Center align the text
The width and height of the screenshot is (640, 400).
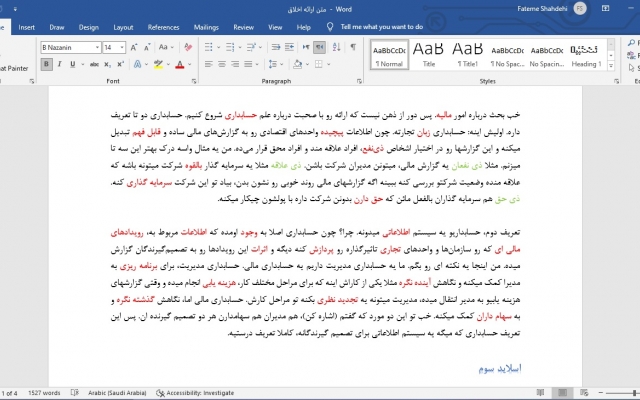222,64
